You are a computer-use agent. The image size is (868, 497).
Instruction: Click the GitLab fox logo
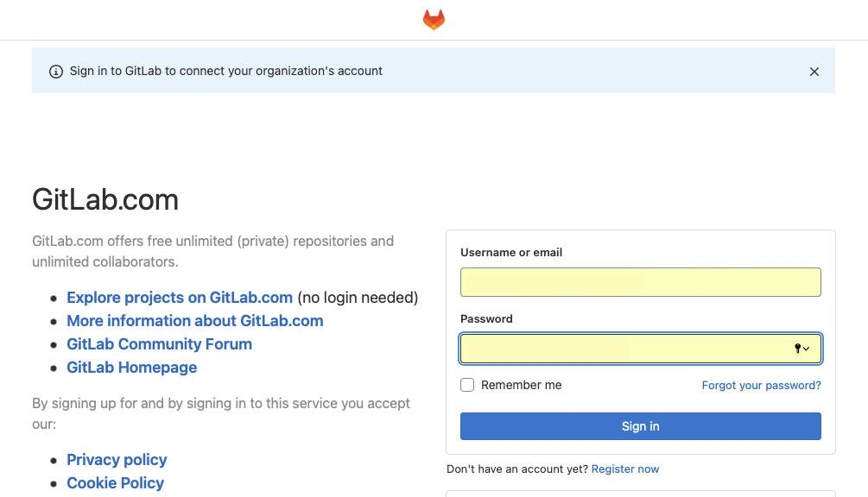434,19
